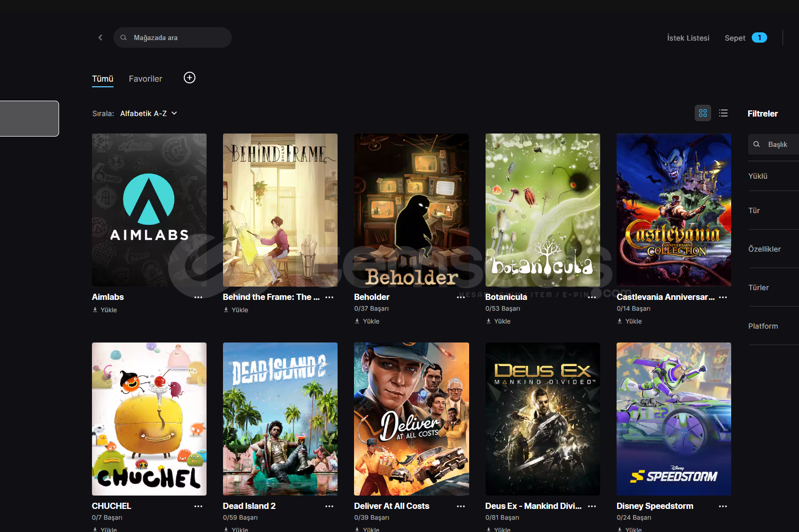Open the Aimlabs game cover
This screenshot has width=799, height=532.
click(x=149, y=210)
